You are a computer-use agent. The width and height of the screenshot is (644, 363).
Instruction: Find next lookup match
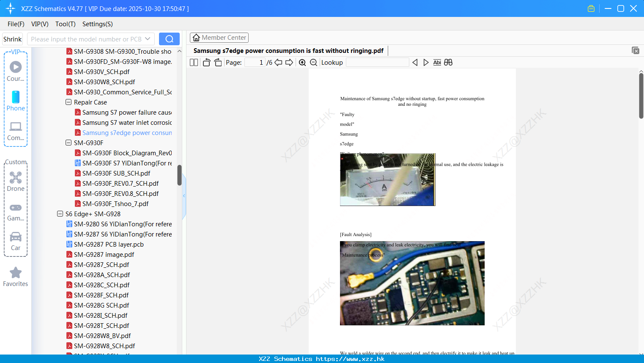(426, 62)
